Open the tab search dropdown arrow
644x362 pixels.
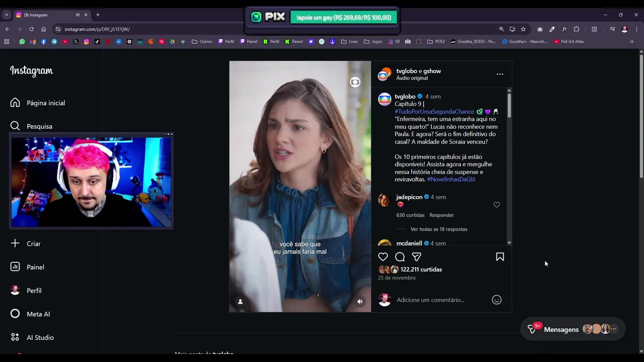tap(7, 15)
